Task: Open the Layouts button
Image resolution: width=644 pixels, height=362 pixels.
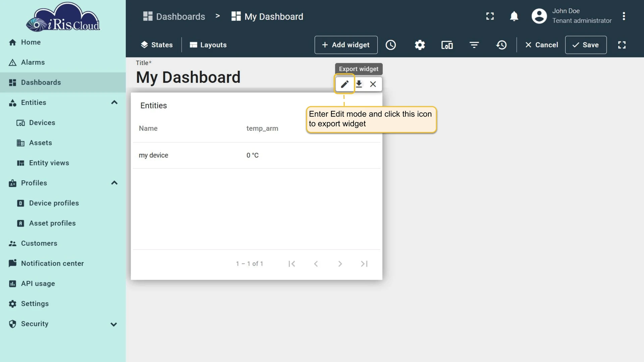Action: [x=208, y=45]
